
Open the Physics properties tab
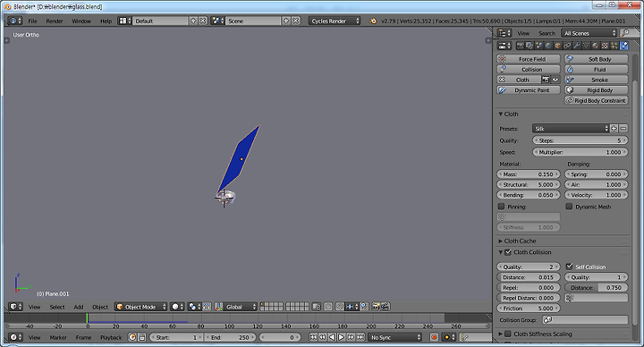pos(624,46)
